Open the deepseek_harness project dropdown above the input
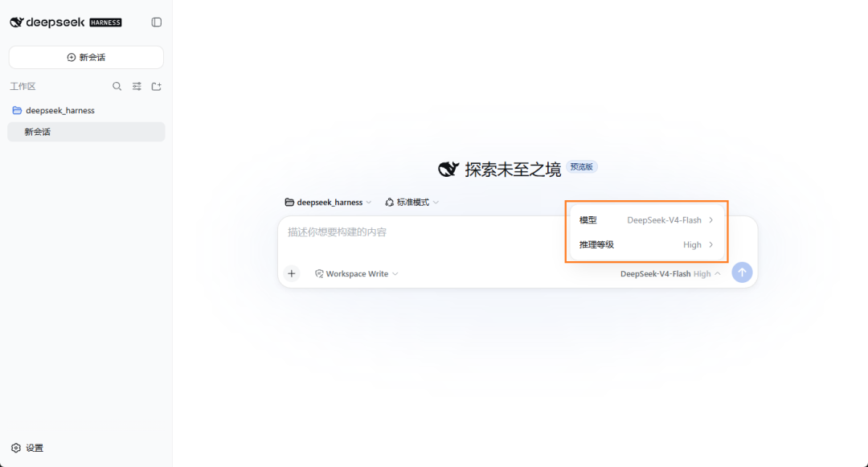The height and width of the screenshot is (467, 868). point(328,203)
